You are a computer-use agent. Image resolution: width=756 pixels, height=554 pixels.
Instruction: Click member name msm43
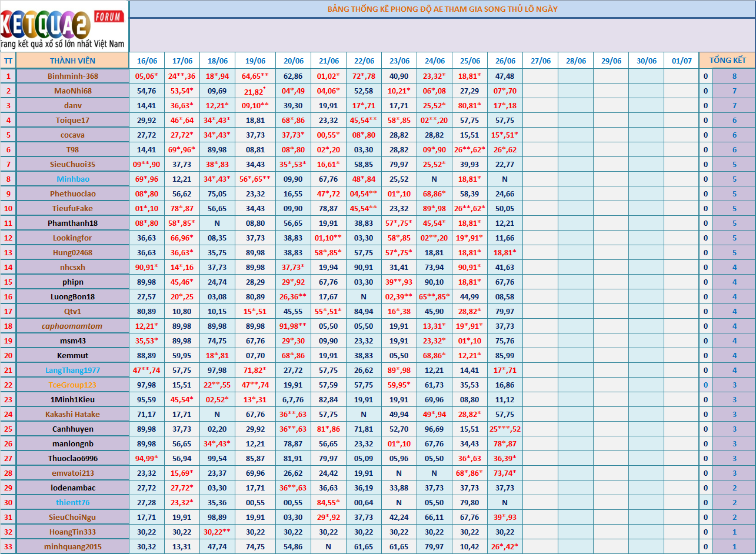point(72,341)
